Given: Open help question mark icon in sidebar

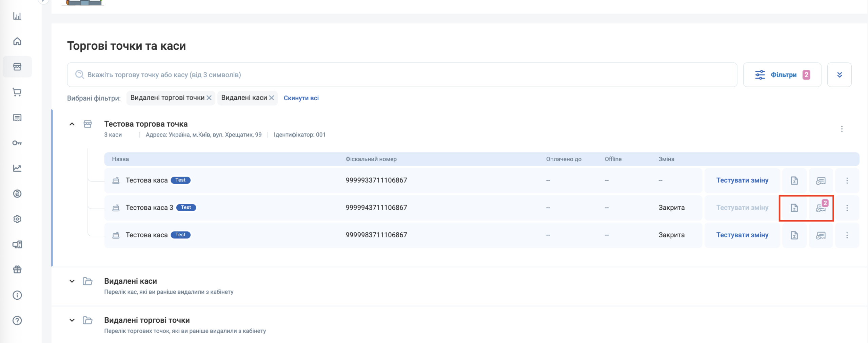Looking at the screenshot, I should [17, 320].
